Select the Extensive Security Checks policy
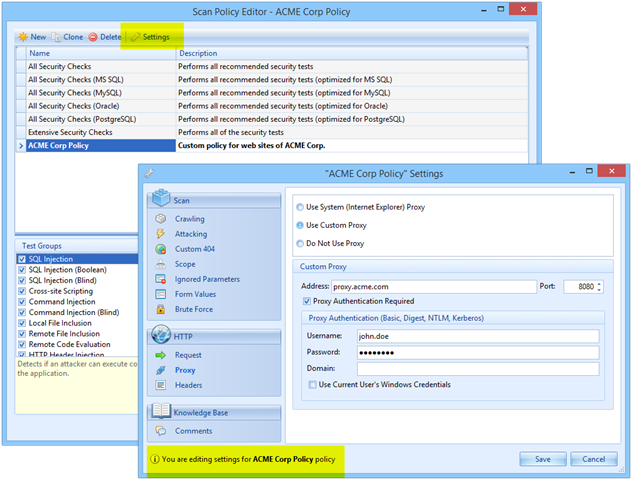 272,132
